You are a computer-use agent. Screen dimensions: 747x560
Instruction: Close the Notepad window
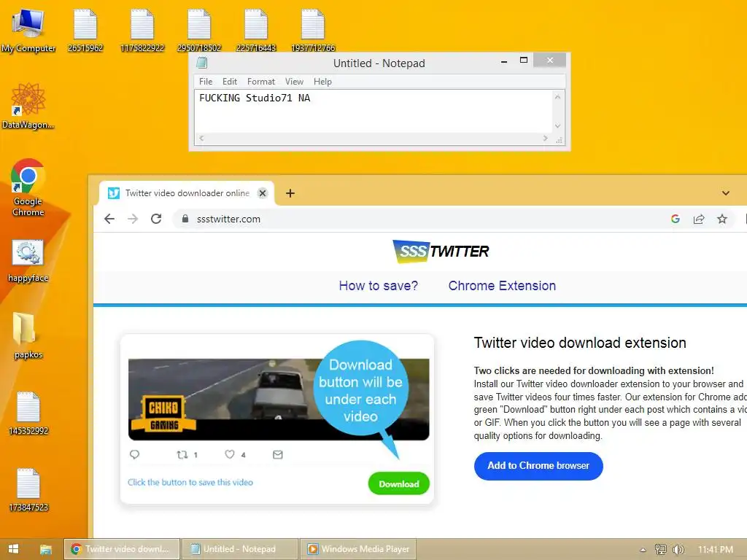[x=550, y=60]
